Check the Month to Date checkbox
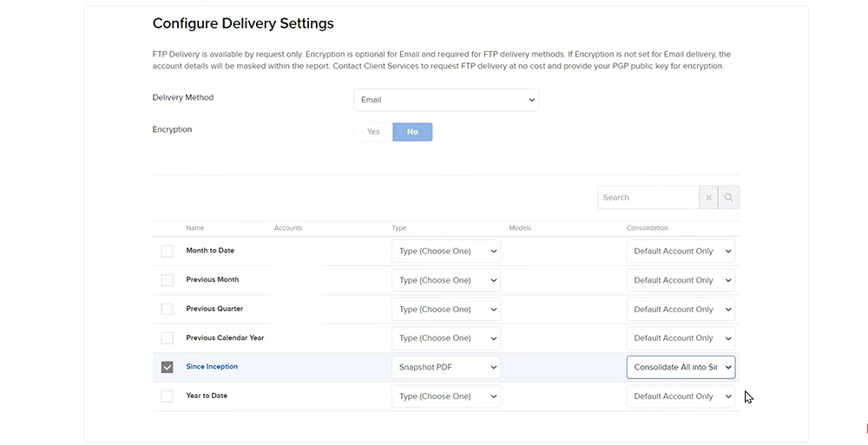Viewport: 868px width, 445px height. tap(168, 252)
